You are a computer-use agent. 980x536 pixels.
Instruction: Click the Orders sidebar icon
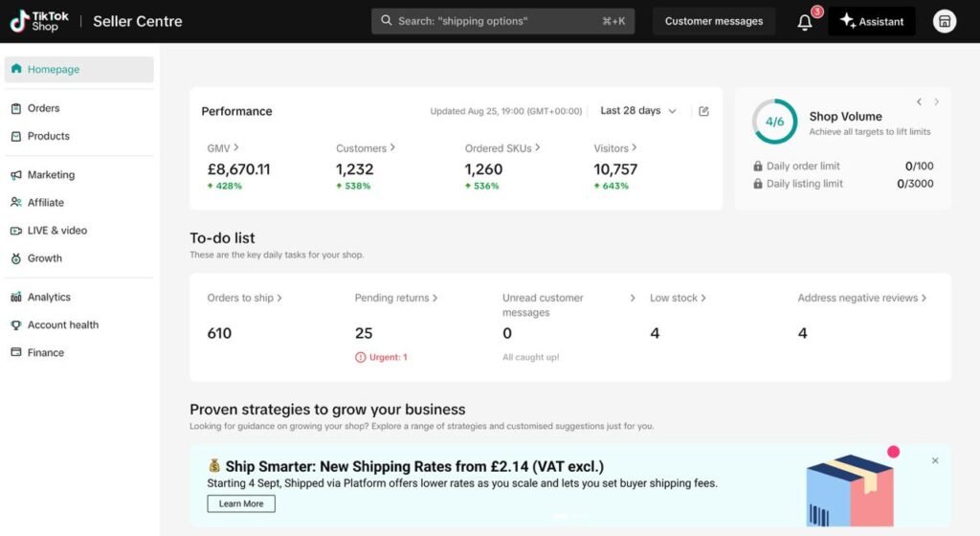(x=16, y=108)
